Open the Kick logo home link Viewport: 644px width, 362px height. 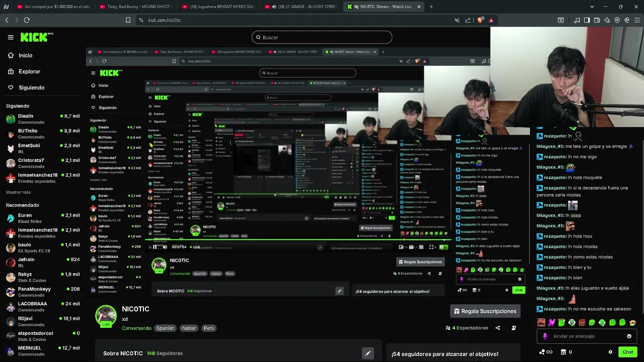click(x=37, y=37)
